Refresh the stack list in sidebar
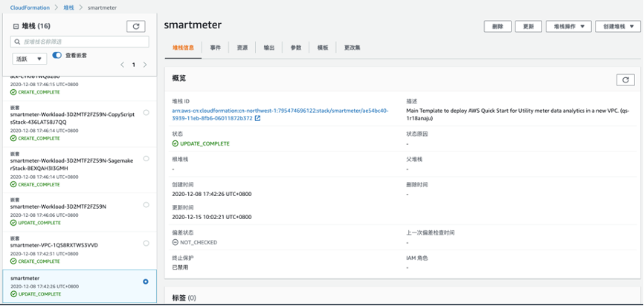 [x=135, y=26]
